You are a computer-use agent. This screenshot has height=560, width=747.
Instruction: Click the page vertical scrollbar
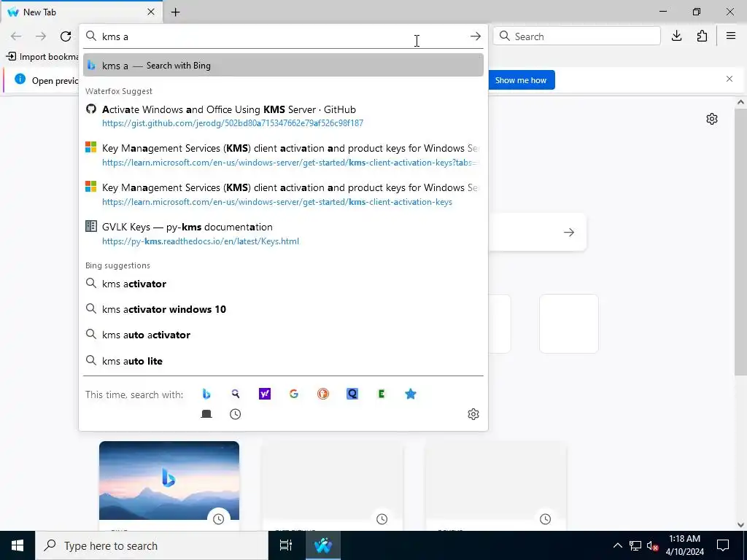point(740,241)
